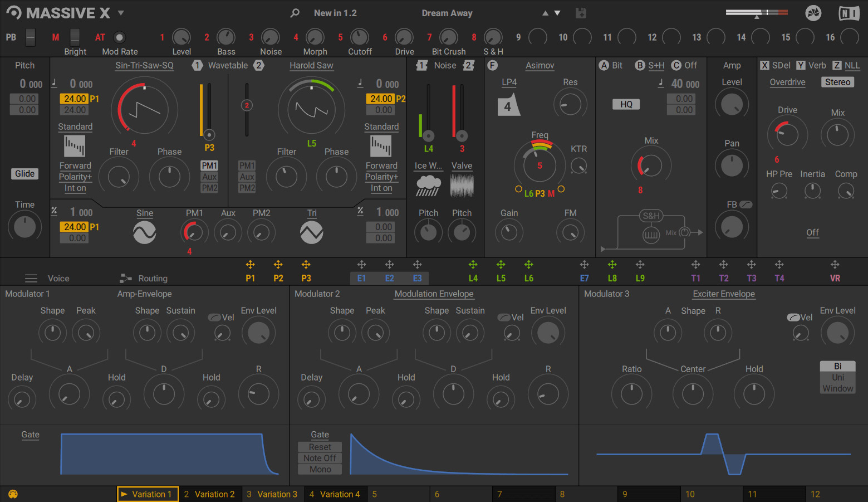Click the Reset button in Modulator 2

pyautogui.click(x=319, y=447)
